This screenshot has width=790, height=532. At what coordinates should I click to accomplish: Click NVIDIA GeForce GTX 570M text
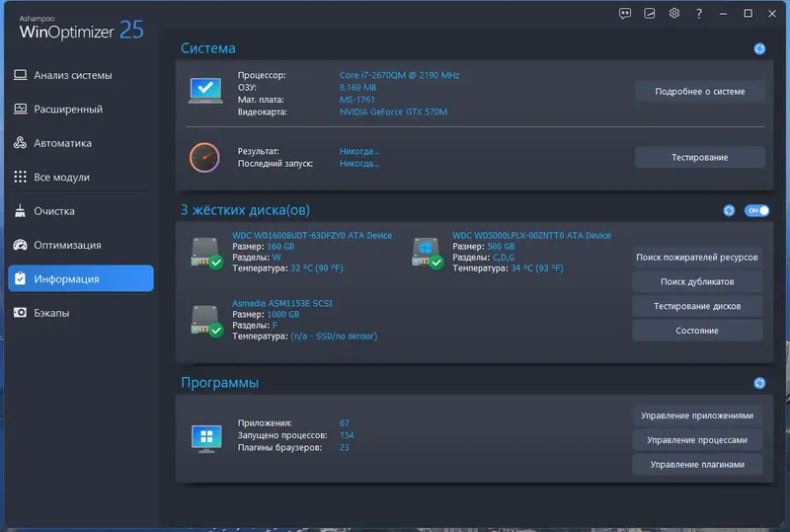(393, 112)
